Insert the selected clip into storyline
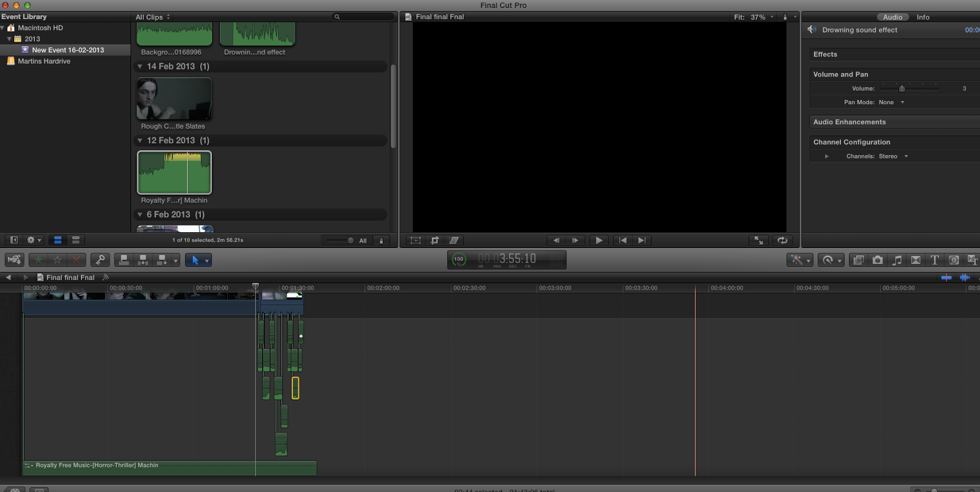This screenshot has width=980, height=492. 143,260
